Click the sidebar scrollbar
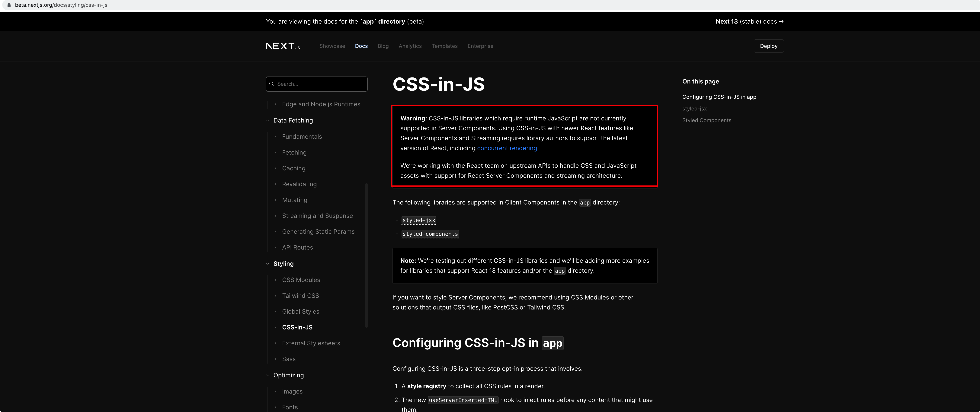 [366, 255]
